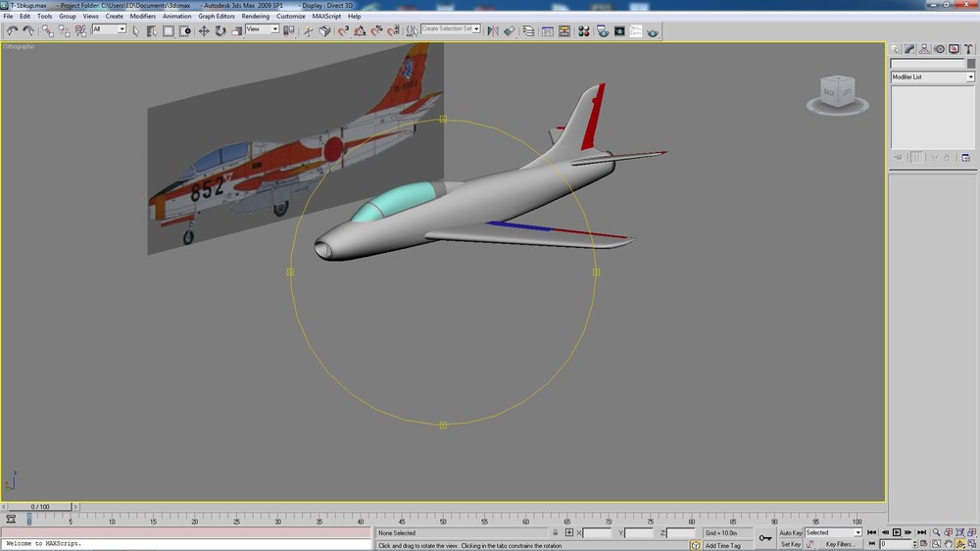
Task: Select the Move tool in toolbar
Action: click(x=204, y=30)
